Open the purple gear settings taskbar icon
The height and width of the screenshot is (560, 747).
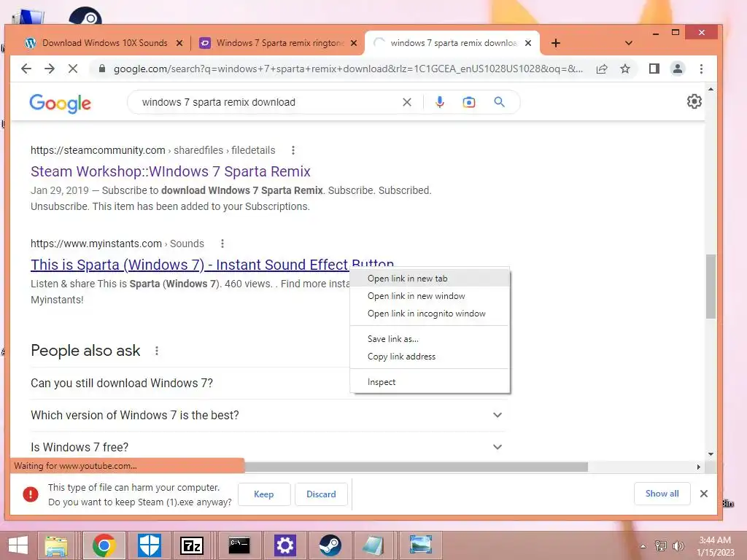[285, 545]
